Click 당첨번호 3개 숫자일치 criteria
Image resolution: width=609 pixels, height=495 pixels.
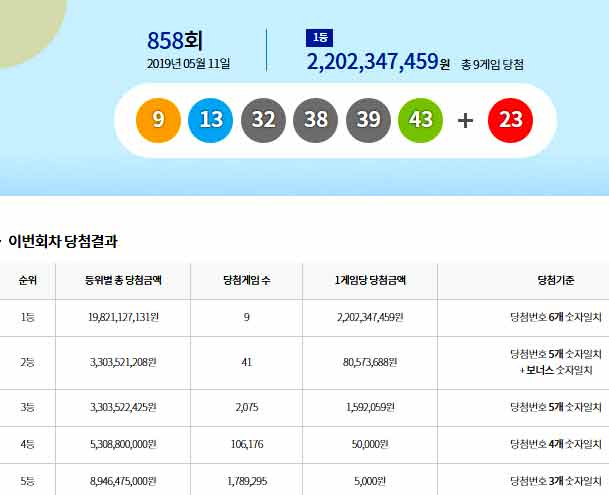(x=556, y=481)
